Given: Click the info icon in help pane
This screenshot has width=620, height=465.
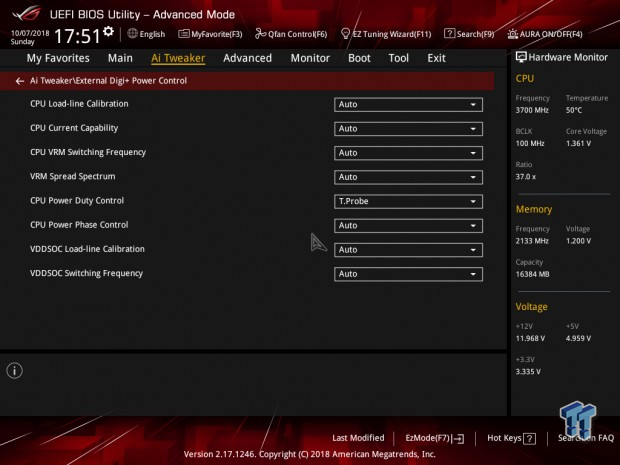Looking at the screenshot, I should [x=15, y=370].
